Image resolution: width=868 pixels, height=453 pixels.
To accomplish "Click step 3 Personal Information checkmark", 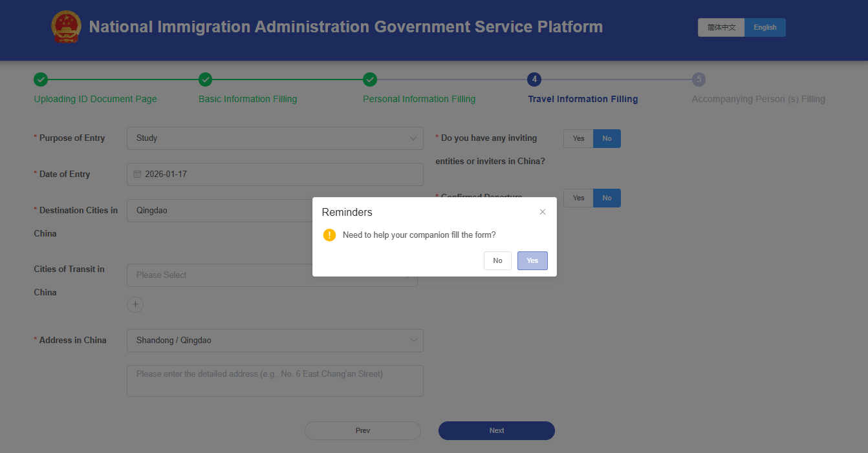I will tap(370, 79).
